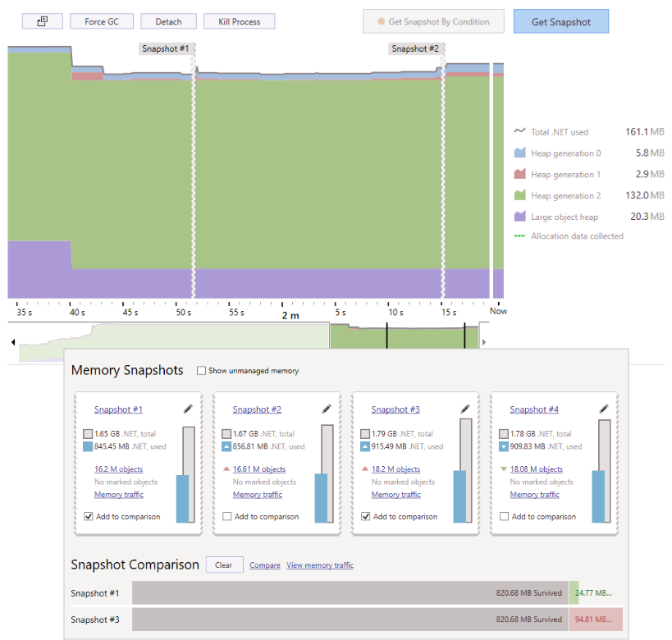Viewport: 672px width, 640px height.
Task: Click the Heap generation 0 legend icon
Action: point(520,153)
